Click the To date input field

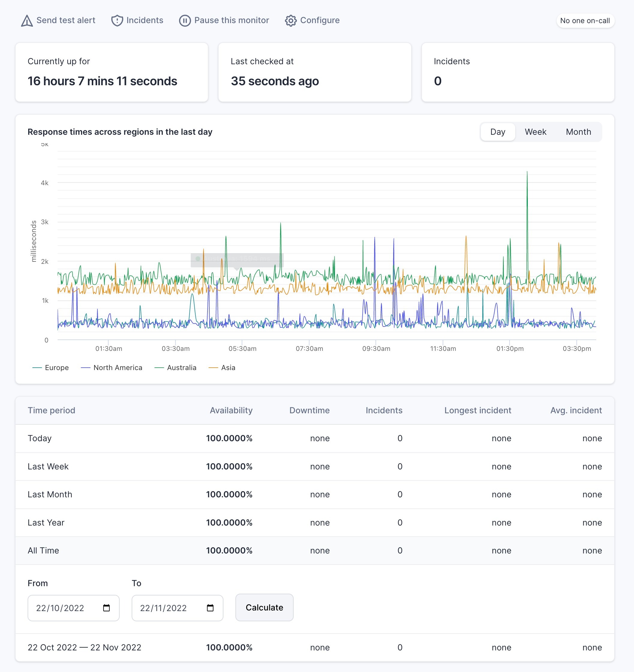click(x=178, y=608)
